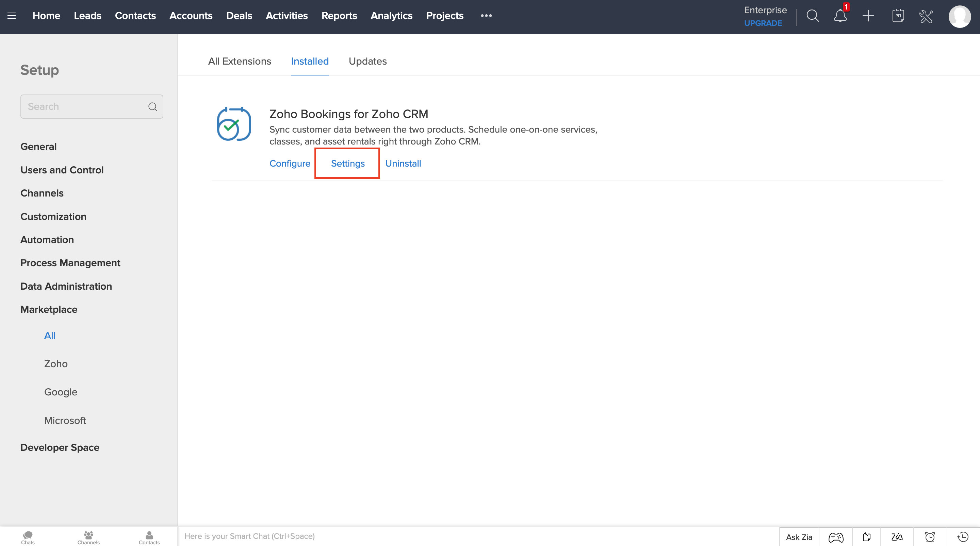
Task: Open Chats icon in bottom bar
Action: click(28, 537)
